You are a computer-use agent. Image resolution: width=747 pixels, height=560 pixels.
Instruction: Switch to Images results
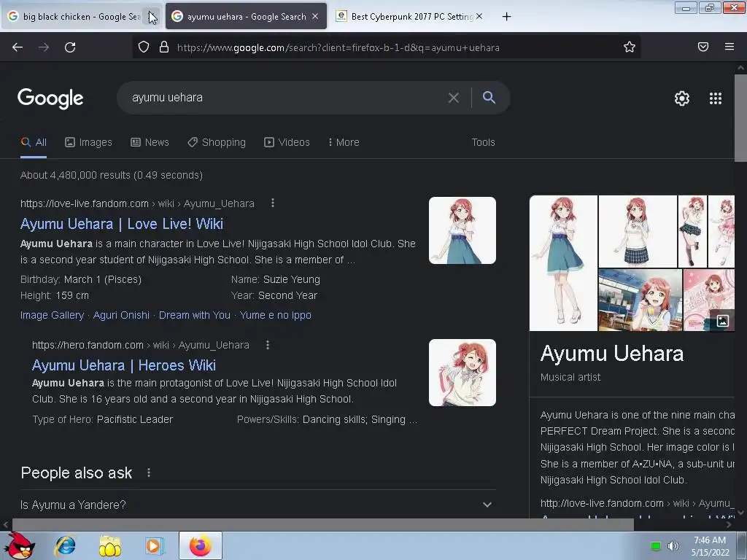click(88, 142)
